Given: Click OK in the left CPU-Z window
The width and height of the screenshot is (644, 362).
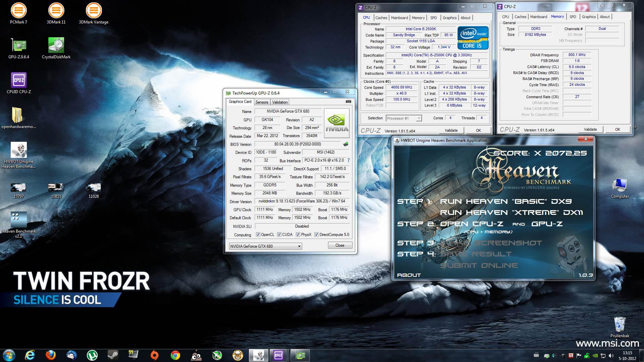Looking at the screenshot, I should [x=478, y=130].
